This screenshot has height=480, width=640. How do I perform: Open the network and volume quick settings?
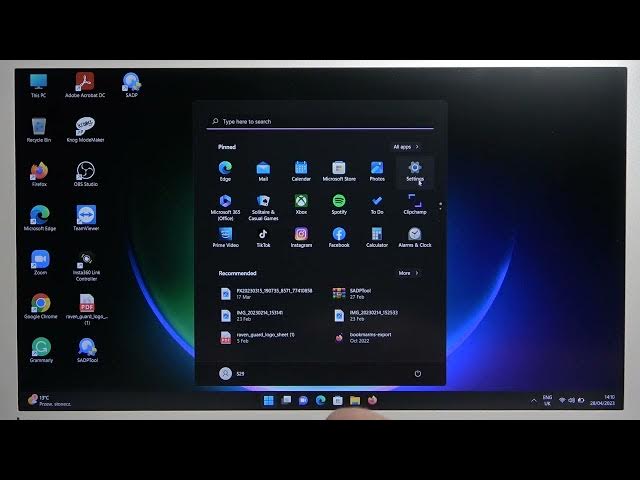[571, 400]
